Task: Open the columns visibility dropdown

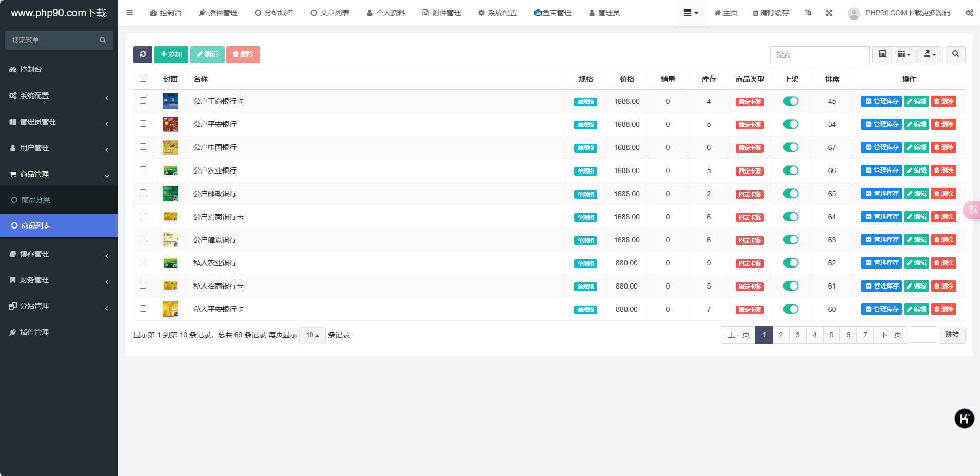Action: (x=904, y=54)
